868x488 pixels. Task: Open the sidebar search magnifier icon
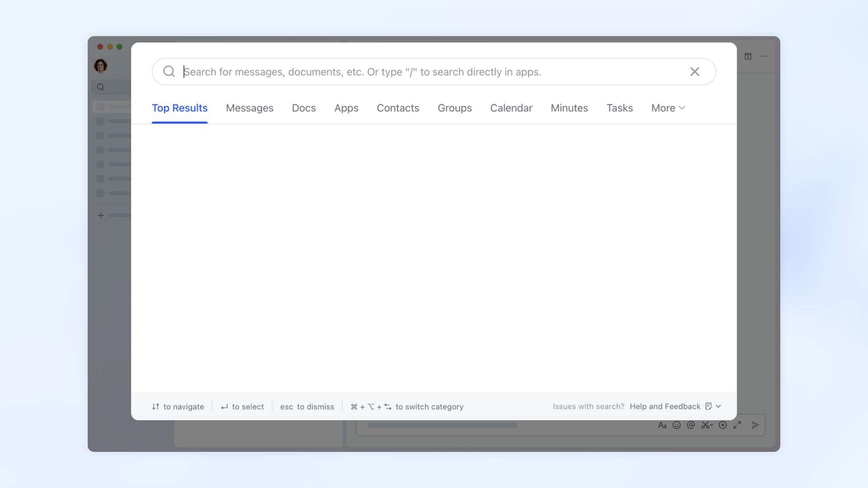click(100, 87)
